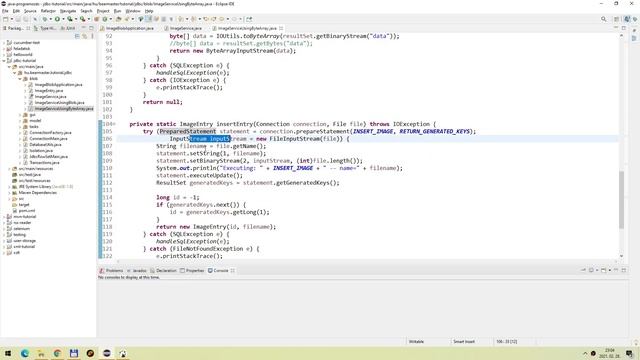Click Collapse All in Package Explorer
This screenshot has height=360, width=640.
click(77, 36)
